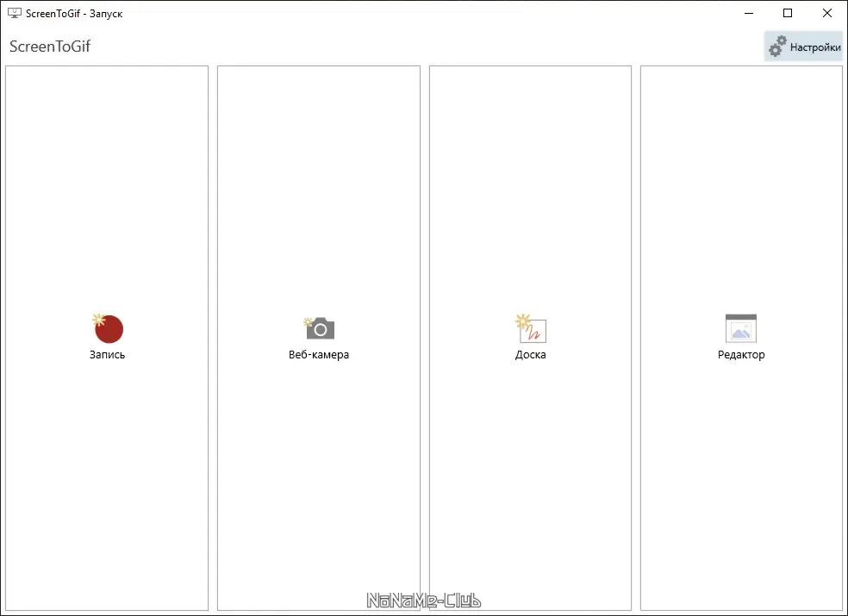The image size is (848, 616).
Task: Click the sparkle badge on the Доска icon
Action: click(x=522, y=321)
